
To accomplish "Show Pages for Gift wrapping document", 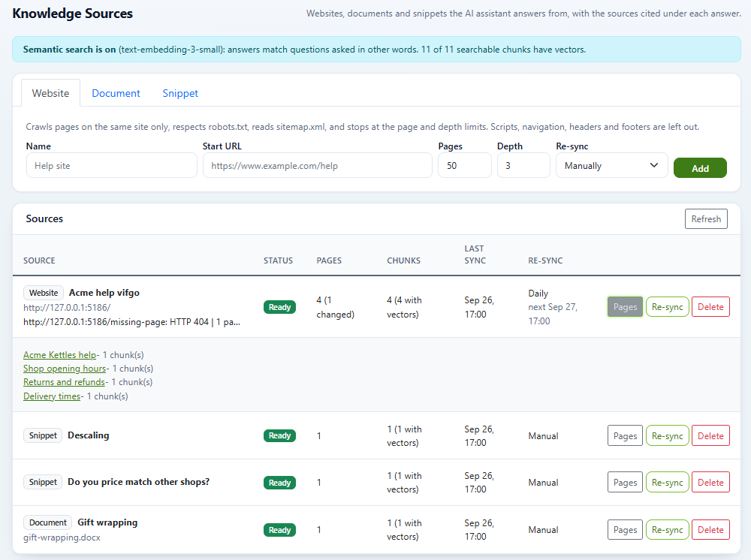I will 625,529.
